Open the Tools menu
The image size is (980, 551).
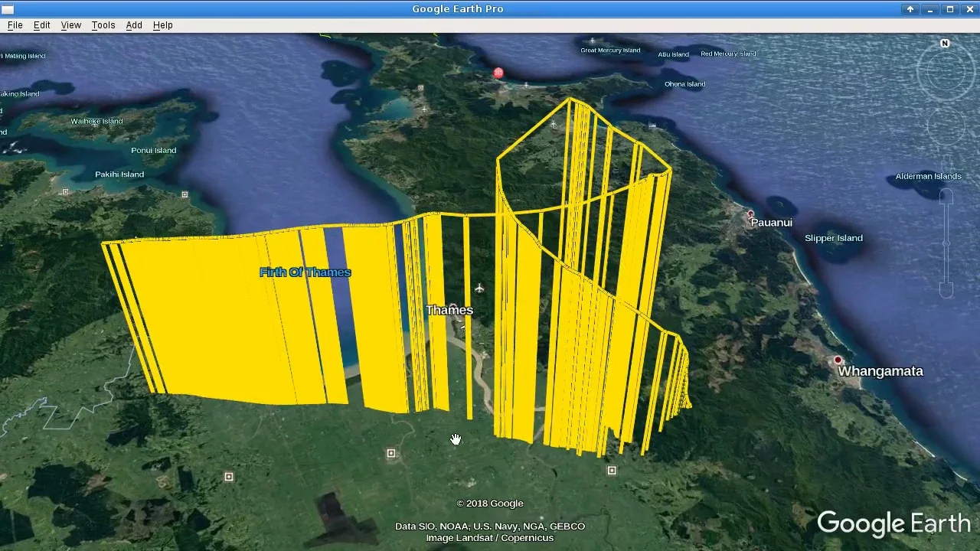tap(103, 25)
